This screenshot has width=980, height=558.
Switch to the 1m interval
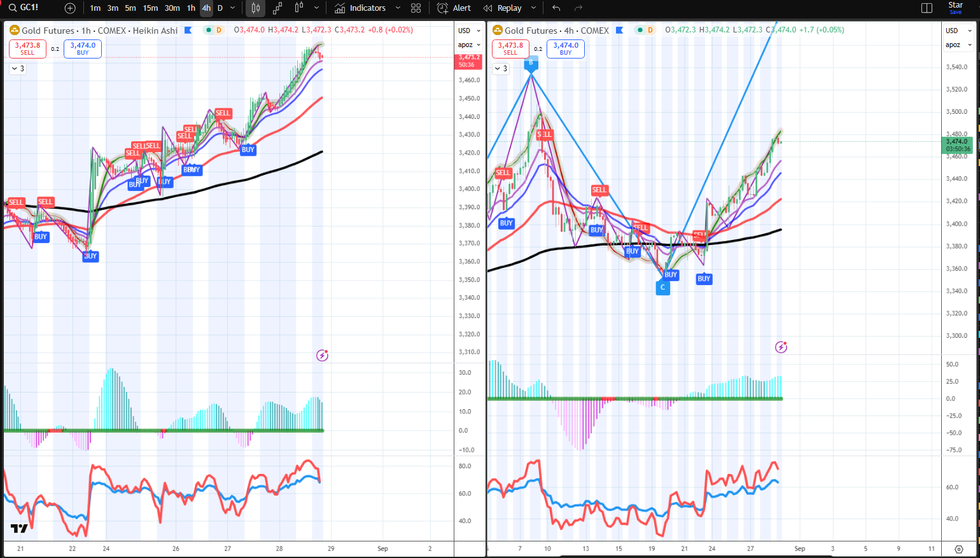point(95,8)
